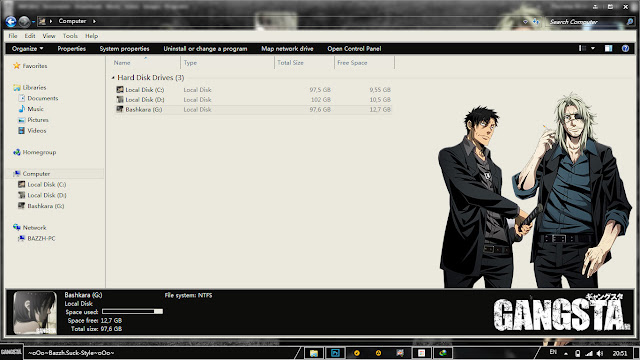Click the Search Computer field
The height and width of the screenshot is (360, 640).
point(586,22)
